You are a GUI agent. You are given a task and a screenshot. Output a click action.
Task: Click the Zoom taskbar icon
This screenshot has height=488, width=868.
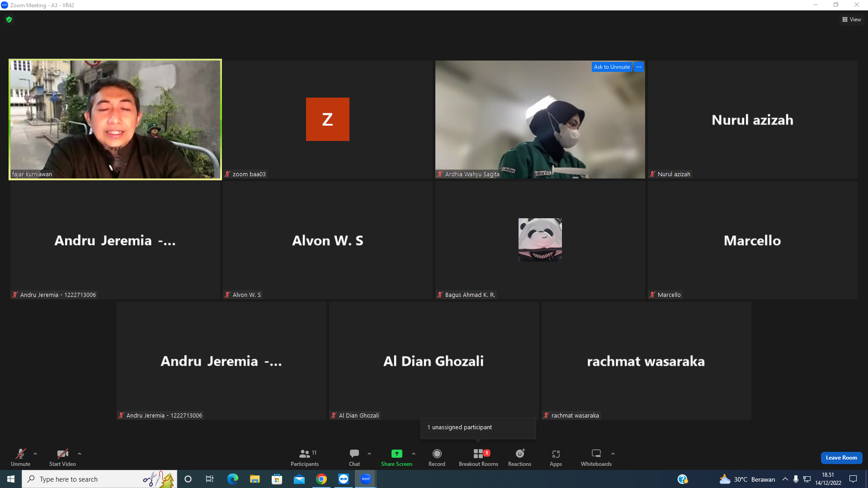pos(366,479)
